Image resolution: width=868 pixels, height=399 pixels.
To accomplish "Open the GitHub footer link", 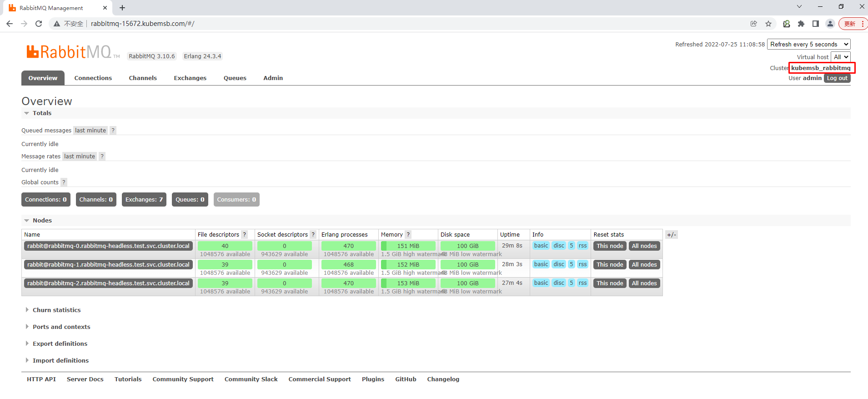I will click(406, 379).
